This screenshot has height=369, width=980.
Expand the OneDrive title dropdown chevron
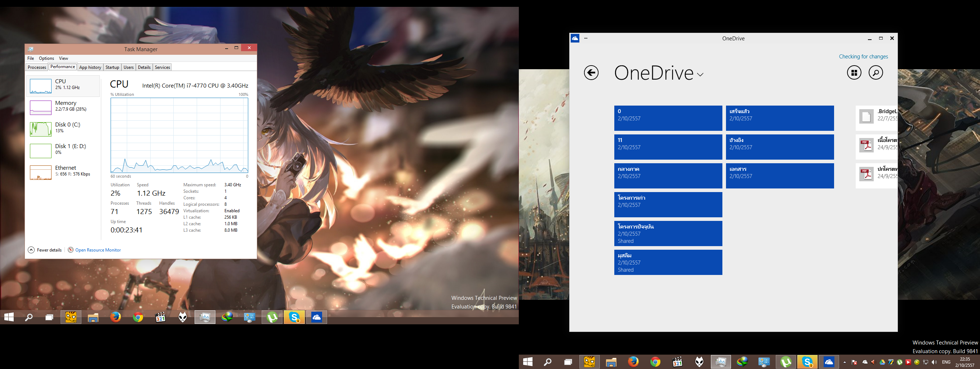tap(700, 75)
